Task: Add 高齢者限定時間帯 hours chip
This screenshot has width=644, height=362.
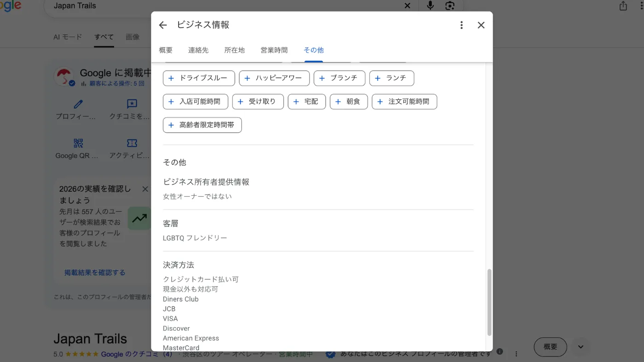Action: (202, 125)
